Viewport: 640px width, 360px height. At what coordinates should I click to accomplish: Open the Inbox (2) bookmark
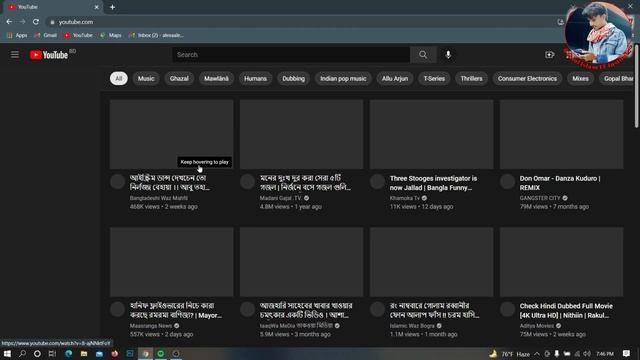tap(156, 36)
